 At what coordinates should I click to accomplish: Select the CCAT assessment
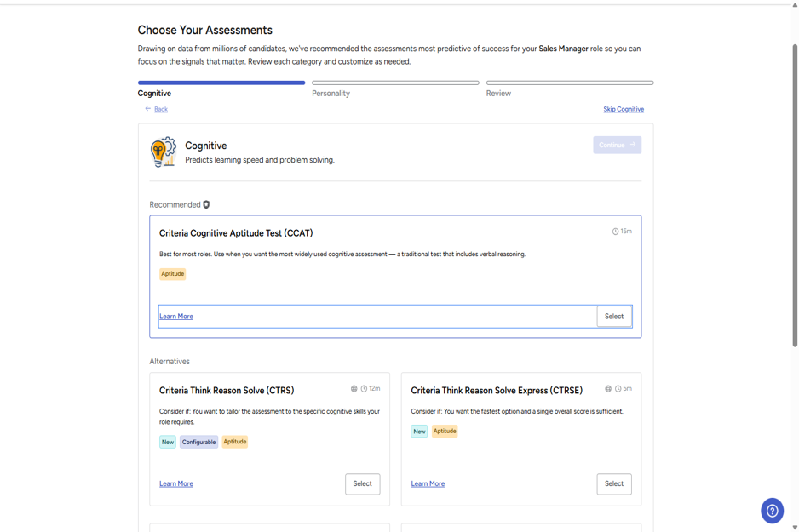coord(614,316)
